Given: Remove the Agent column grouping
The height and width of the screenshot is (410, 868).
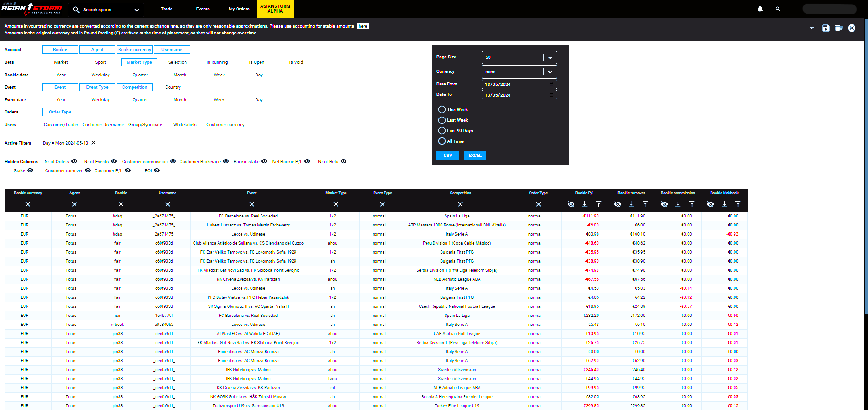Looking at the screenshot, I should [75, 204].
